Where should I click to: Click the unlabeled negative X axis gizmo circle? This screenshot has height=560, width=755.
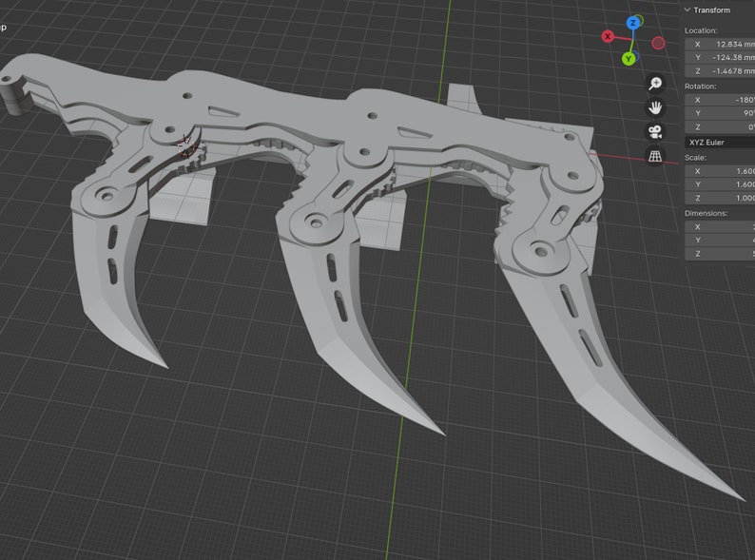point(658,44)
